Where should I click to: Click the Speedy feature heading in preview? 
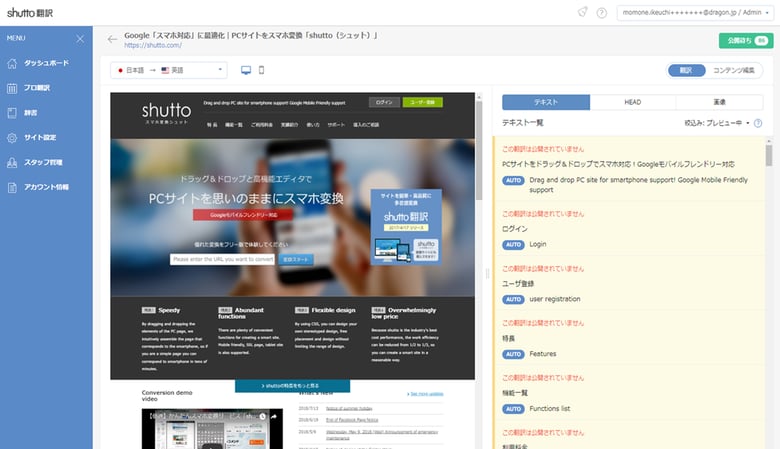click(169, 310)
